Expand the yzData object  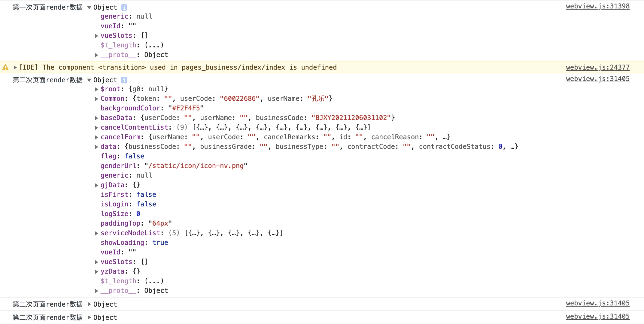click(96, 272)
